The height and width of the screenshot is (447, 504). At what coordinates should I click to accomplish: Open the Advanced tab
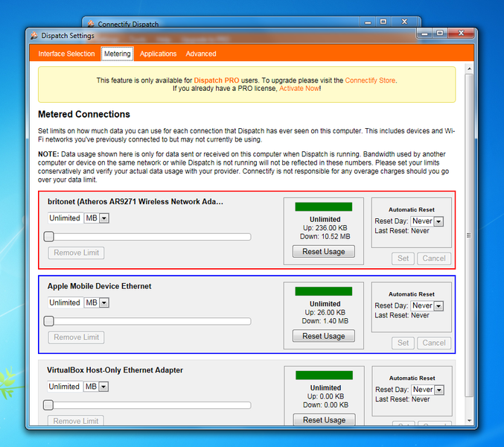201,54
